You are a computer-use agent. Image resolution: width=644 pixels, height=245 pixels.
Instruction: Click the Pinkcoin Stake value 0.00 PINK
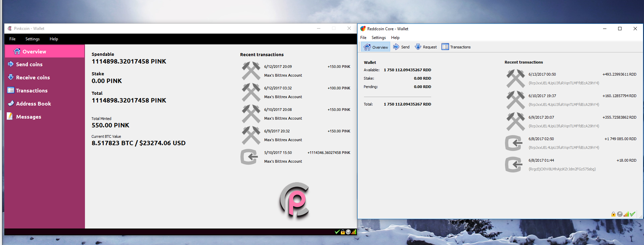pos(107,81)
